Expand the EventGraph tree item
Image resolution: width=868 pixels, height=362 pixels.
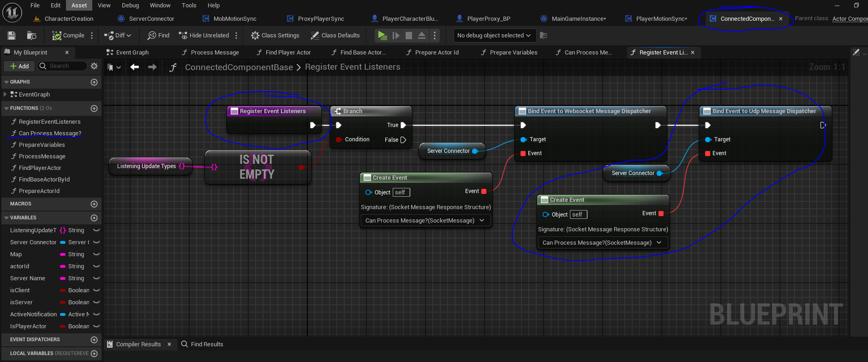(x=5, y=94)
